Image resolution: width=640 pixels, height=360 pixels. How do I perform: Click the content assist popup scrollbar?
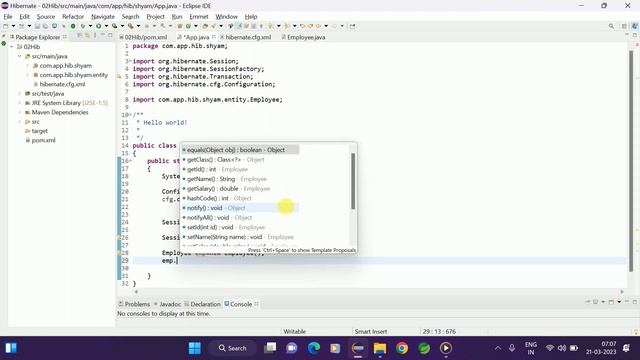click(x=353, y=181)
